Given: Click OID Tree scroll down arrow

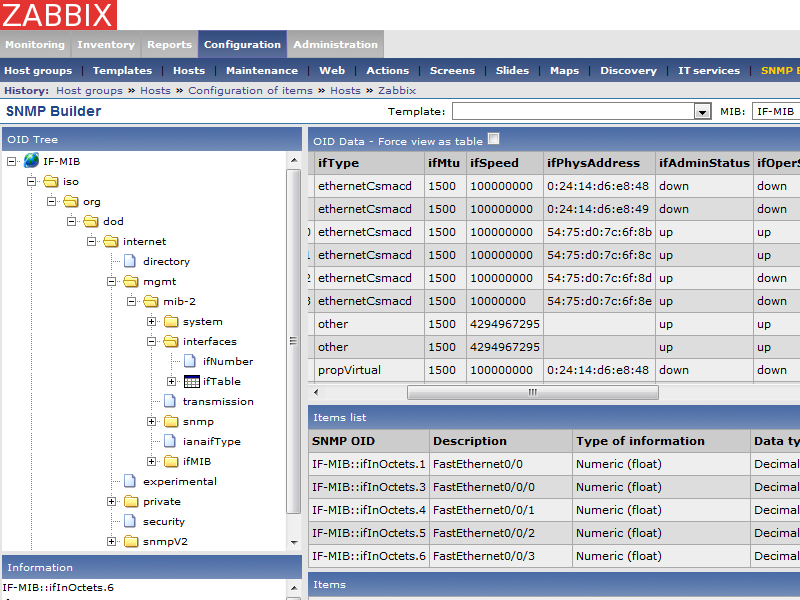Looking at the screenshot, I should click(x=294, y=542).
